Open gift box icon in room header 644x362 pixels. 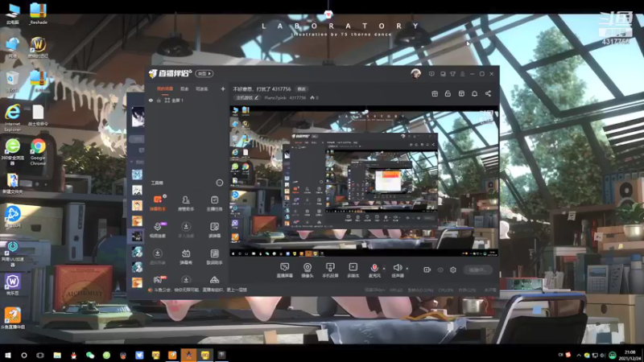coord(435,93)
